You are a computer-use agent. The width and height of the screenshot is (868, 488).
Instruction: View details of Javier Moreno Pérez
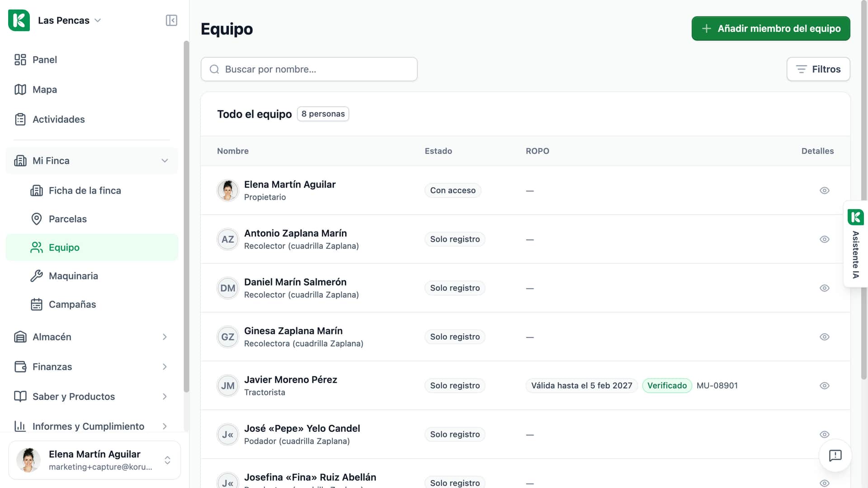[825, 385]
